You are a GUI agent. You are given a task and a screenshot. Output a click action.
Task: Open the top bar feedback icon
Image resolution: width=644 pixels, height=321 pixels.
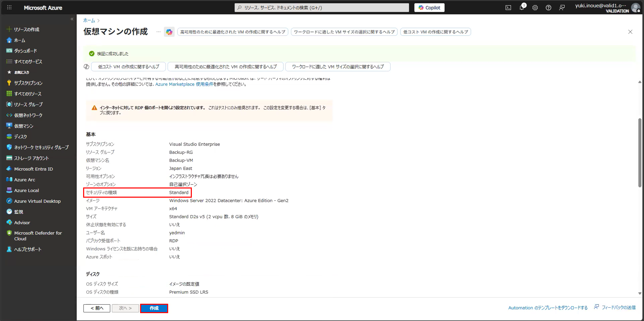tap(562, 8)
